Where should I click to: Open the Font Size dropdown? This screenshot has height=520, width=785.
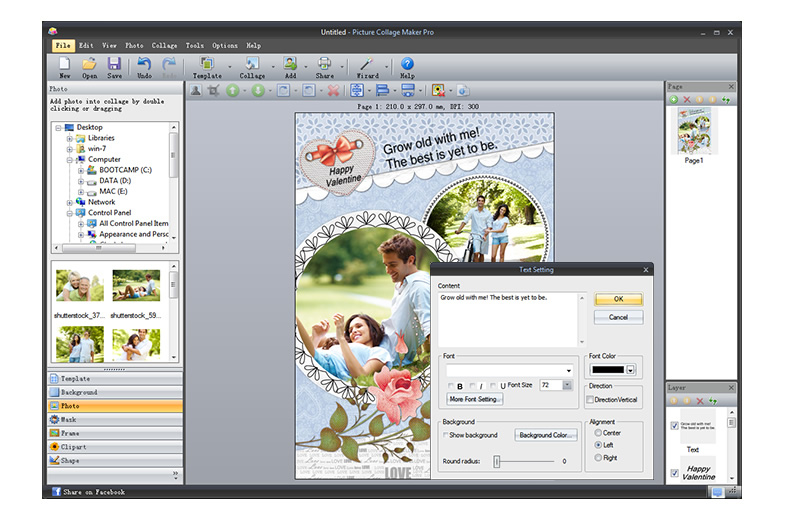click(x=567, y=385)
